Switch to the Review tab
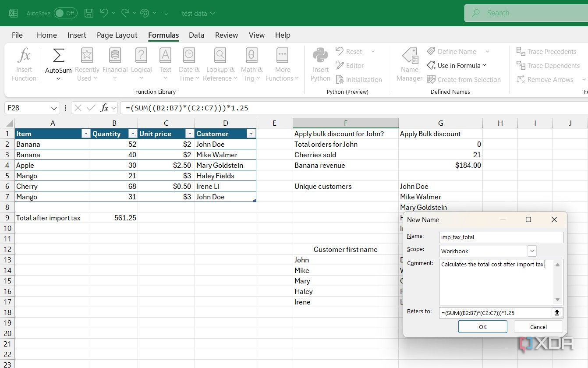This screenshot has height=368, width=588. click(227, 35)
